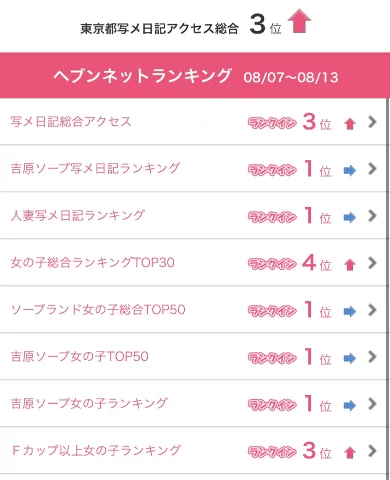
Task: Click ランクイン badge in 吉原ソープ女の子TOP50 row
Action: [272, 358]
